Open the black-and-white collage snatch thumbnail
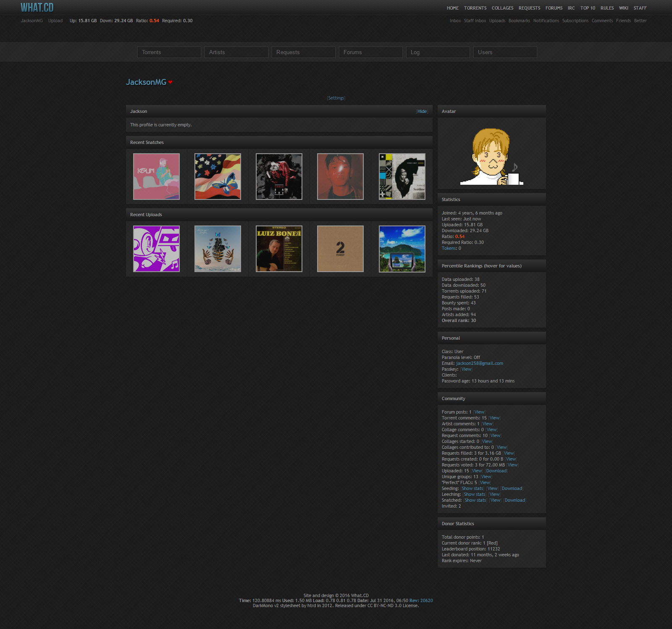The height and width of the screenshot is (629, 672). tap(402, 176)
